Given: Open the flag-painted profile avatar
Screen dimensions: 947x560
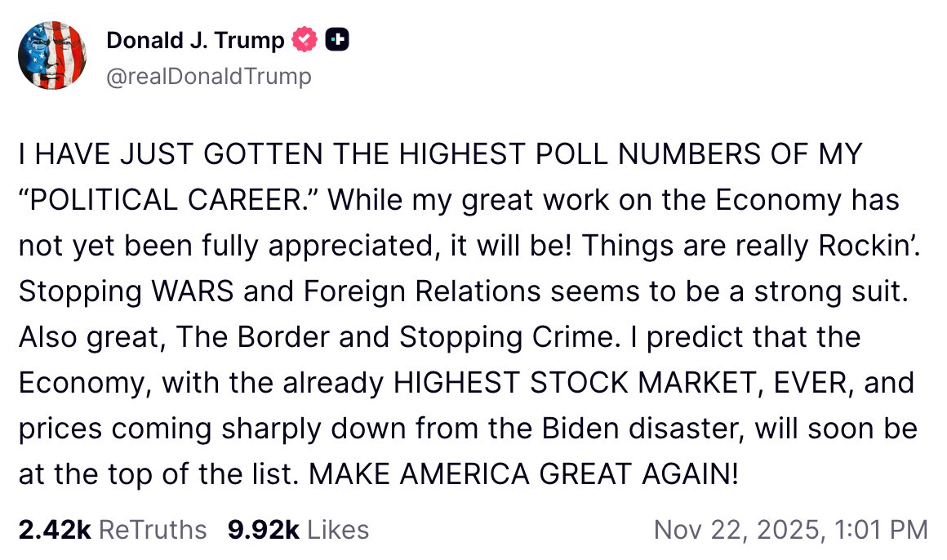Looking at the screenshot, I should pos(51,56).
